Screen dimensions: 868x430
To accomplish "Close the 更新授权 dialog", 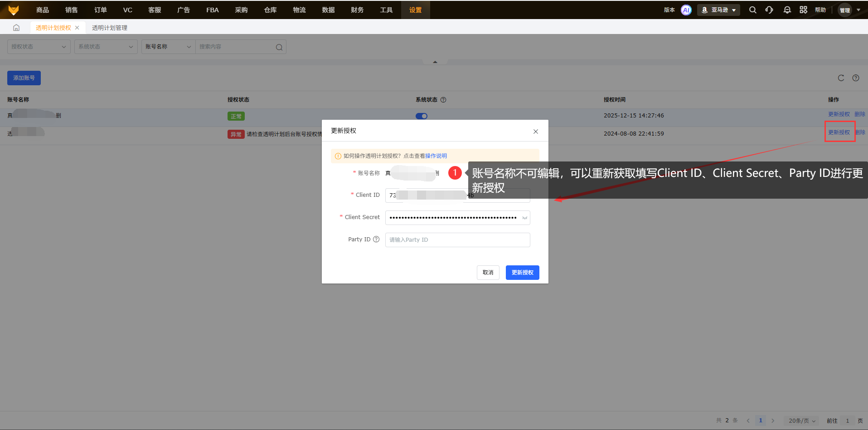I will pyautogui.click(x=536, y=132).
